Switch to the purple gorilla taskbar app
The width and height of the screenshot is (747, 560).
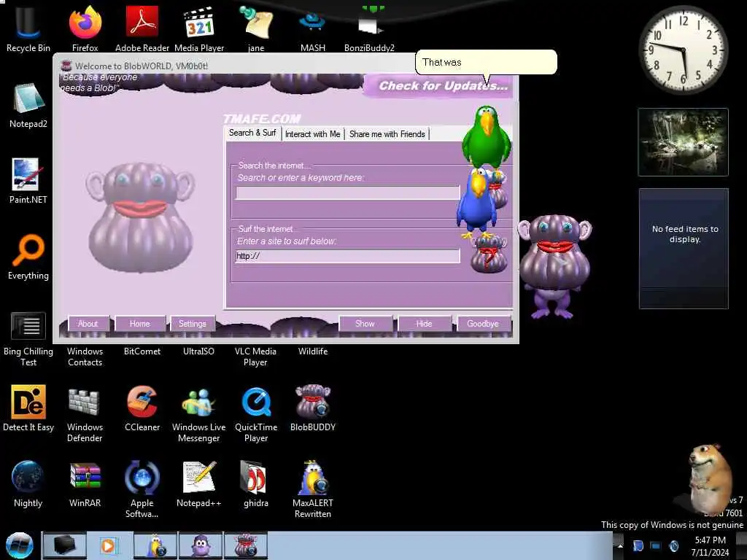[x=201, y=545]
